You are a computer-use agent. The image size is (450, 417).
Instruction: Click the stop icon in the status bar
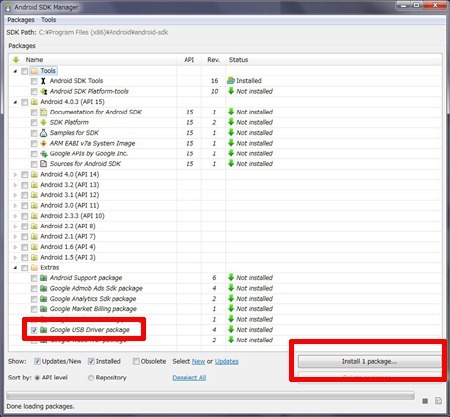click(x=425, y=401)
